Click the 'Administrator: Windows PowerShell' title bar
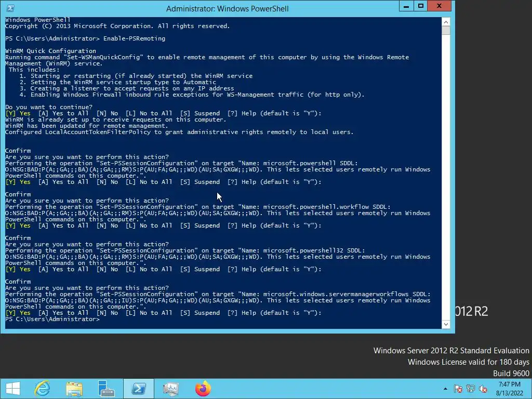This screenshot has height=399, width=532. coord(228,8)
